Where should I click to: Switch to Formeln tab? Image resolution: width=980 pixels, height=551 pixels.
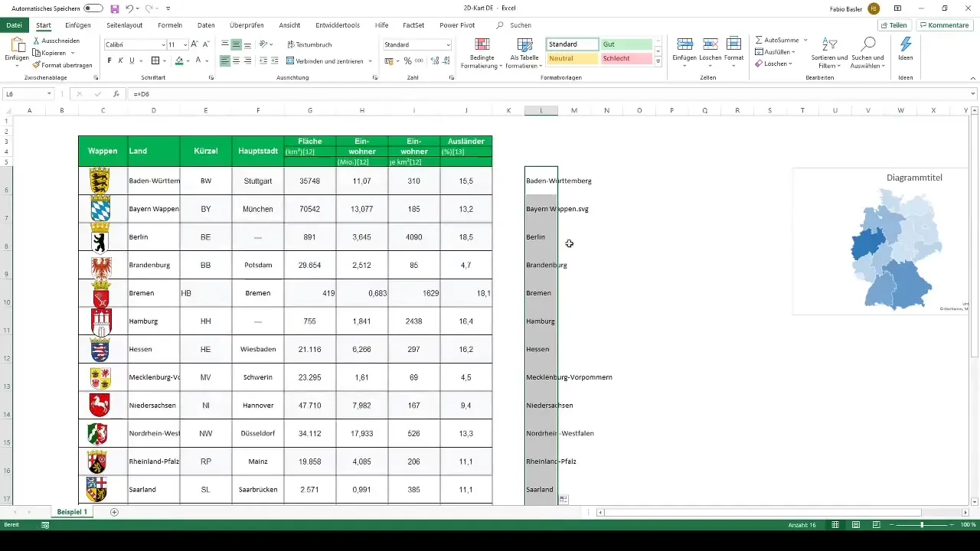coord(170,25)
